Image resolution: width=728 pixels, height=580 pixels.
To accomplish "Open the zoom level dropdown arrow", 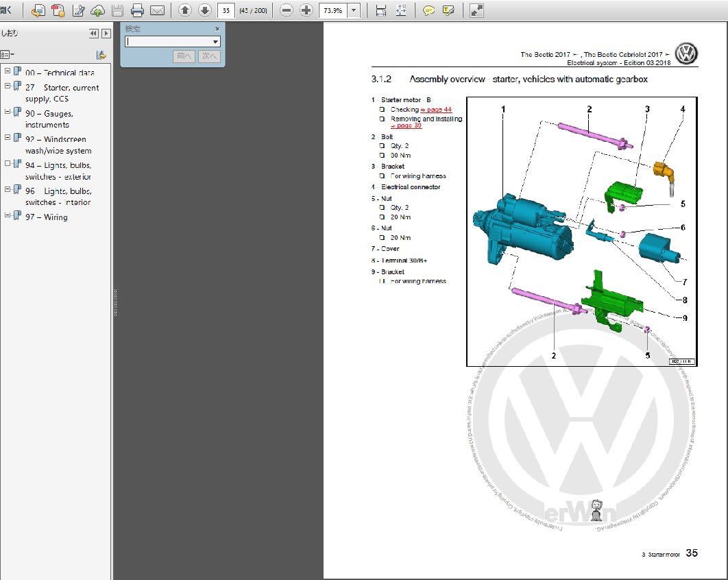I will coord(354,10).
